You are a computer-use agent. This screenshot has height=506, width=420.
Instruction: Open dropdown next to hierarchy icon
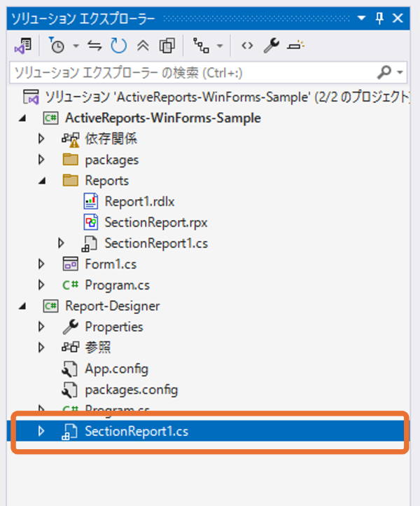220,46
